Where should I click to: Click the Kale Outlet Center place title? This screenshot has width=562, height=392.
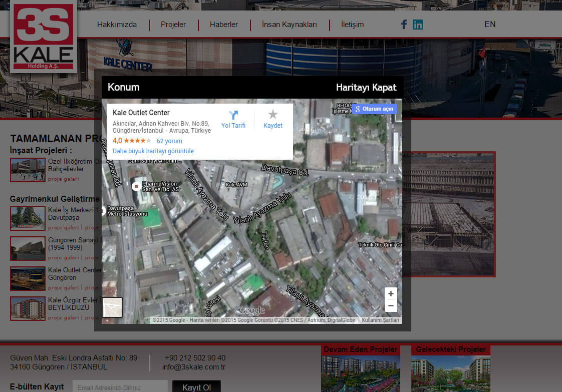pos(141,113)
